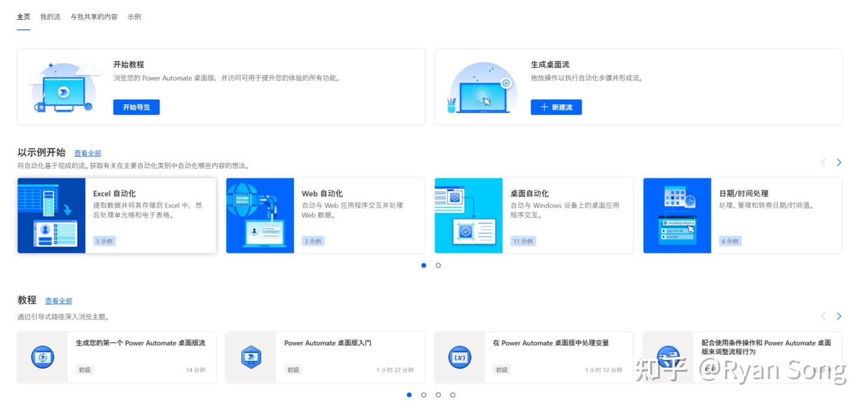Screen dimensions: 868x409
Task: Open the 与我共享的内容 tab
Action: [94, 17]
